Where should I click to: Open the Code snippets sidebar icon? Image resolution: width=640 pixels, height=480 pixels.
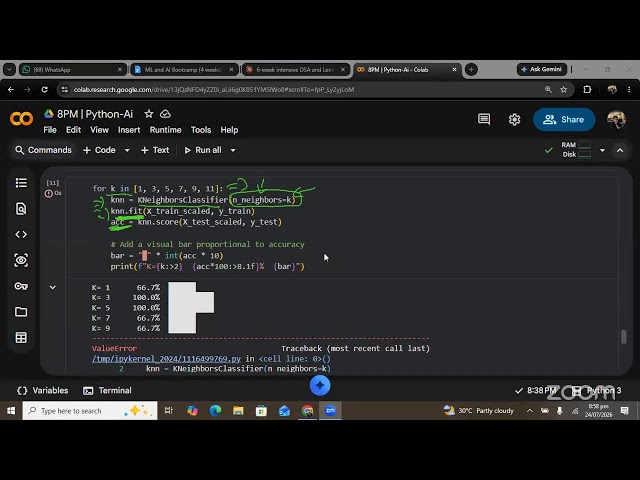[x=21, y=234]
